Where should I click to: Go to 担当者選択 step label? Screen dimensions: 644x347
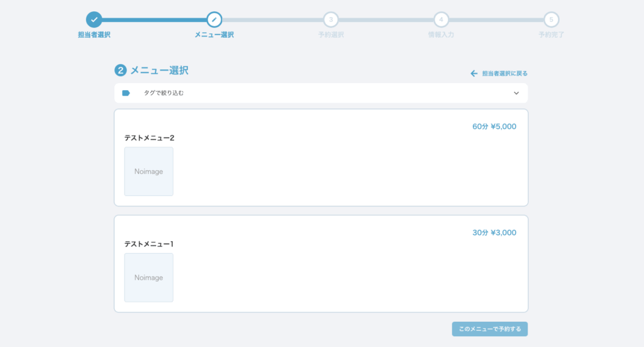pyautogui.click(x=94, y=35)
